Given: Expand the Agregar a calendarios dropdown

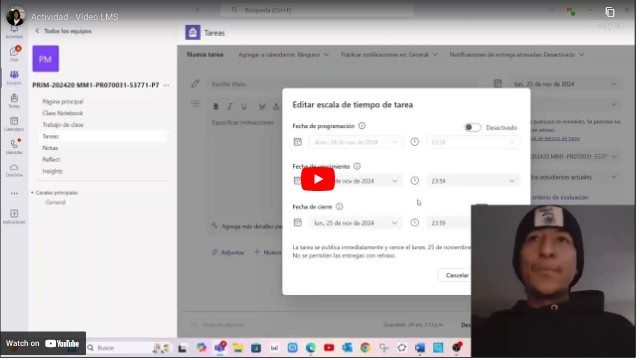Looking at the screenshot, I should (x=283, y=54).
